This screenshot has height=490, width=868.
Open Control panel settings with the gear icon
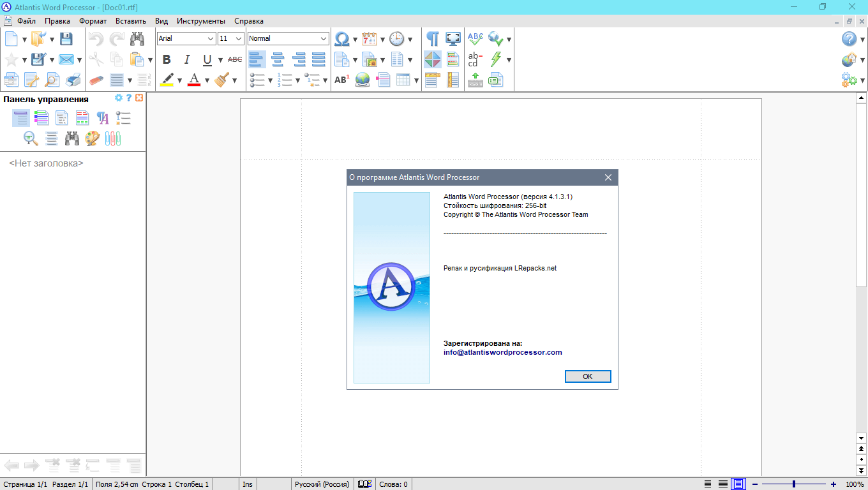[x=118, y=98]
